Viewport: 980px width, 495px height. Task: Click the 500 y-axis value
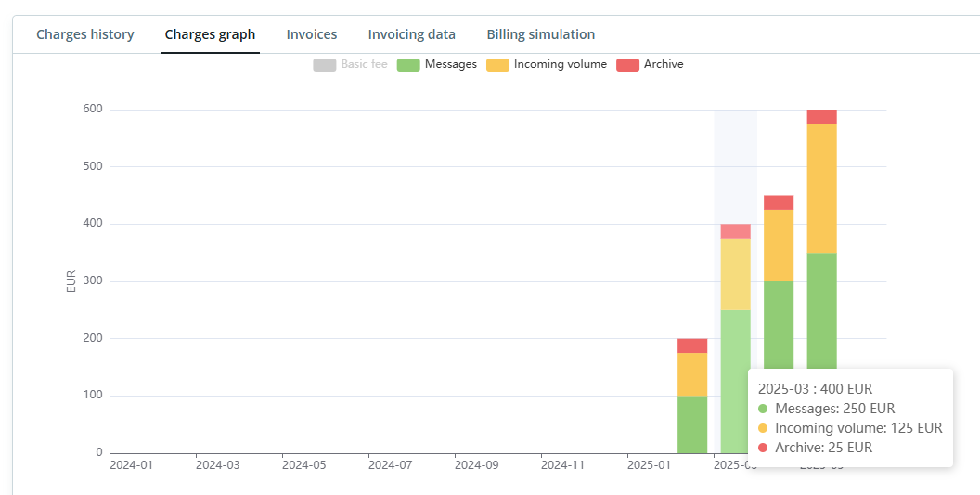(x=93, y=166)
